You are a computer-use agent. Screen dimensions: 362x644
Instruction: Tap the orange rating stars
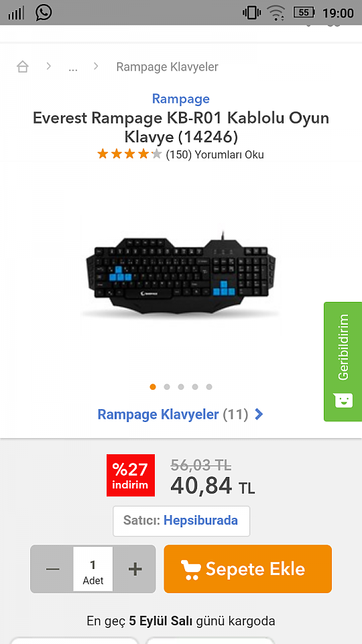point(129,154)
